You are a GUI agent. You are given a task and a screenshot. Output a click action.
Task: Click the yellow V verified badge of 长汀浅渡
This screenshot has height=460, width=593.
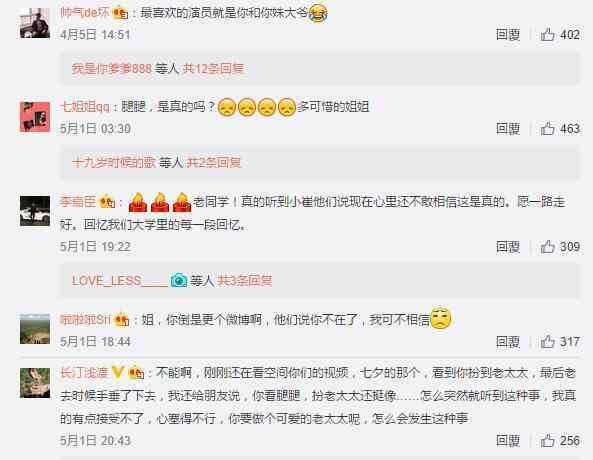[x=118, y=373]
